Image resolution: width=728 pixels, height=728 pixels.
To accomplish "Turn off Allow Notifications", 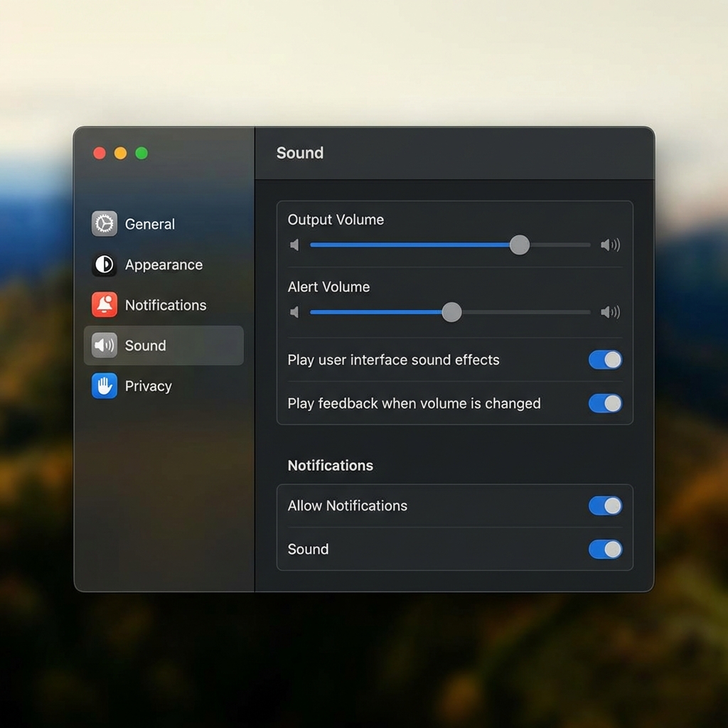I will pyautogui.click(x=605, y=505).
